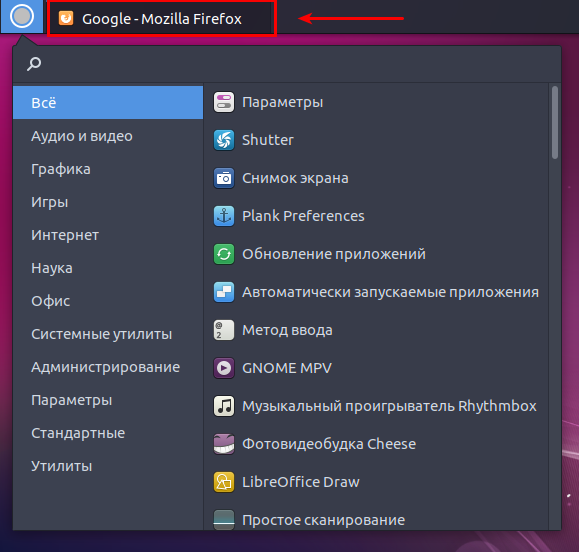
Task: Select the Системные утилиты category
Action: click(x=108, y=334)
